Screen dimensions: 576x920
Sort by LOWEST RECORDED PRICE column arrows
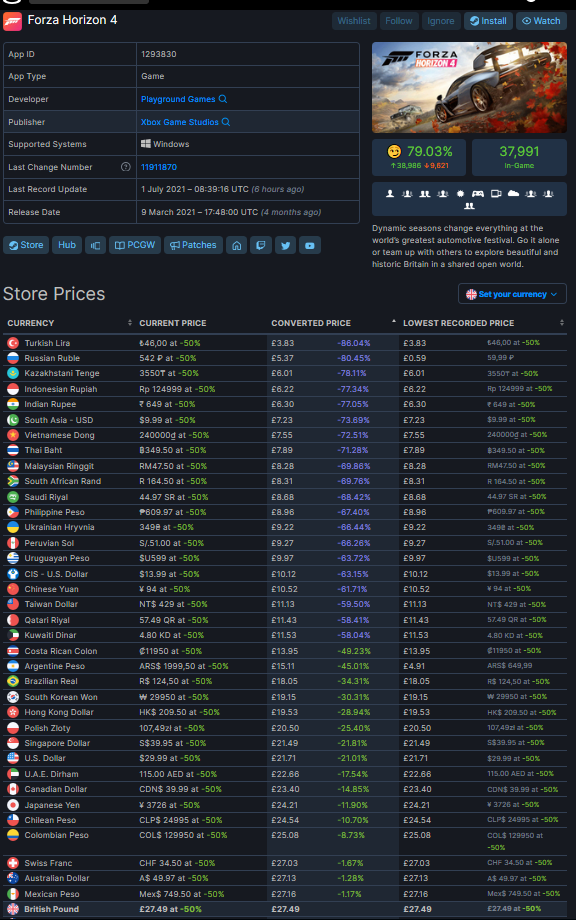pos(561,323)
